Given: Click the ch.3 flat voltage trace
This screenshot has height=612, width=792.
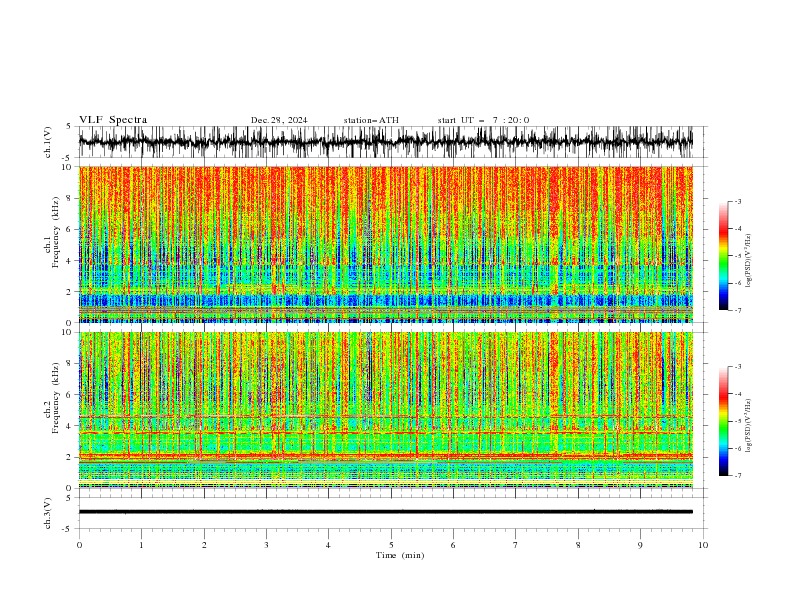Looking at the screenshot, I should [385, 512].
